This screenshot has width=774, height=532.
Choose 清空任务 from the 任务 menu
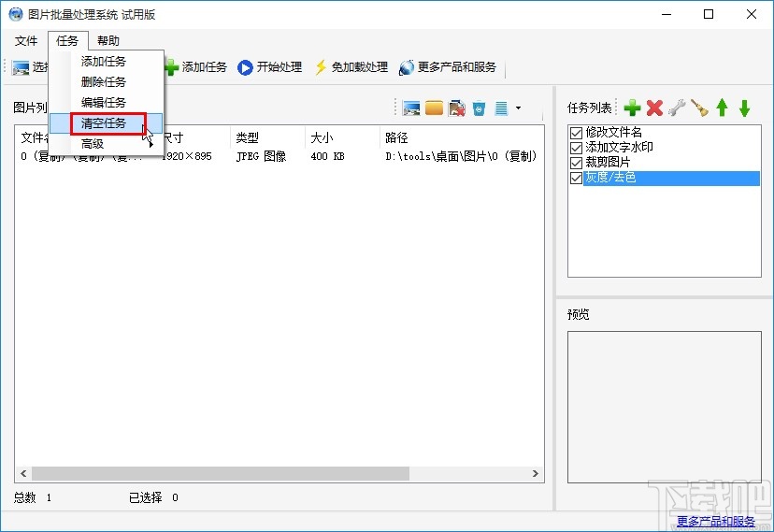pos(107,123)
